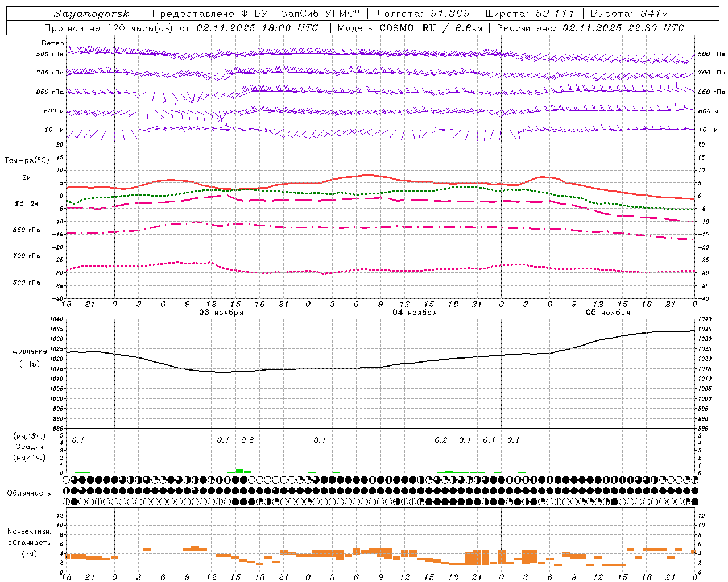
Task: Click the Тем-ра(°C) panel label
Action: [x=27, y=161]
